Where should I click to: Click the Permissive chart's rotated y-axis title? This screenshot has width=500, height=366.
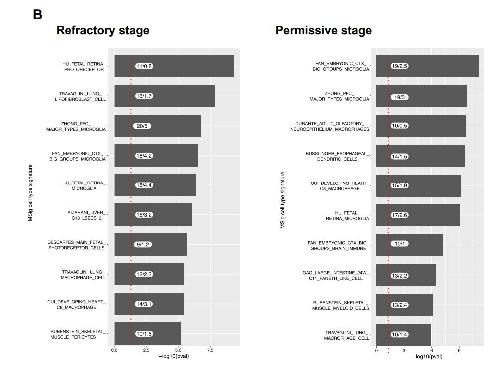283,200
